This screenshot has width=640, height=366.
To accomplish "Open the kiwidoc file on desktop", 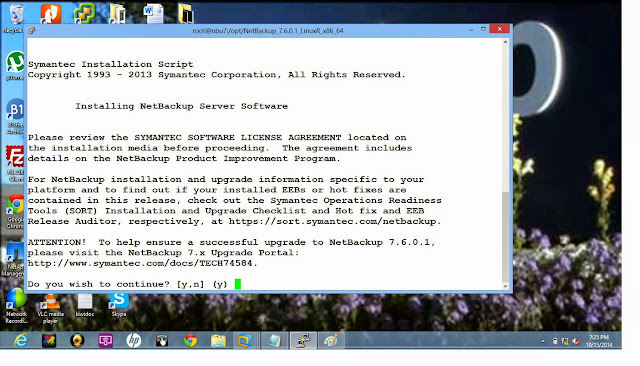I will click(x=85, y=305).
